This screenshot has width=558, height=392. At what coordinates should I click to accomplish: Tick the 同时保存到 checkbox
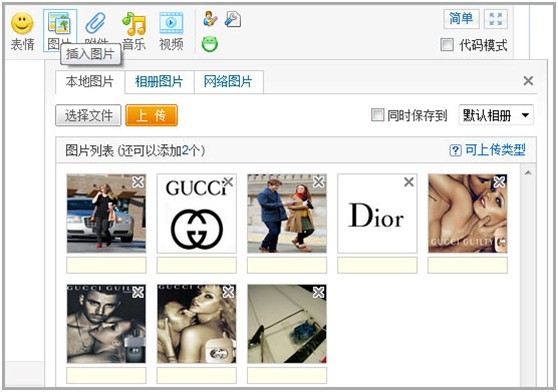(x=378, y=115)
